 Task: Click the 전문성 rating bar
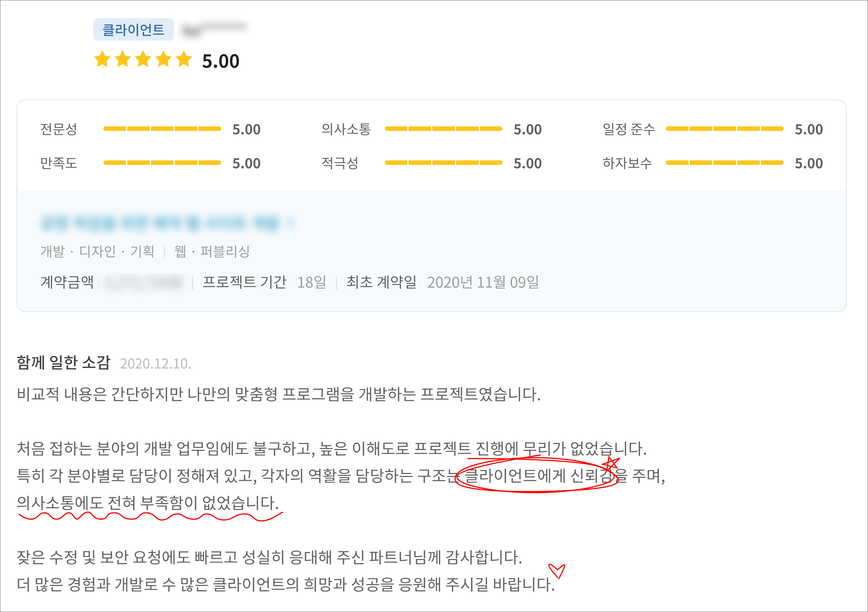pos(162,129)
